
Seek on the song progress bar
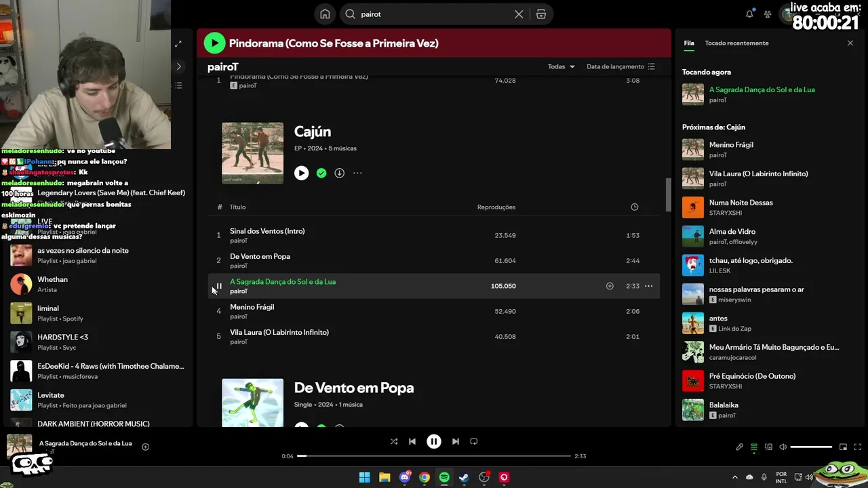click(434, 456)
